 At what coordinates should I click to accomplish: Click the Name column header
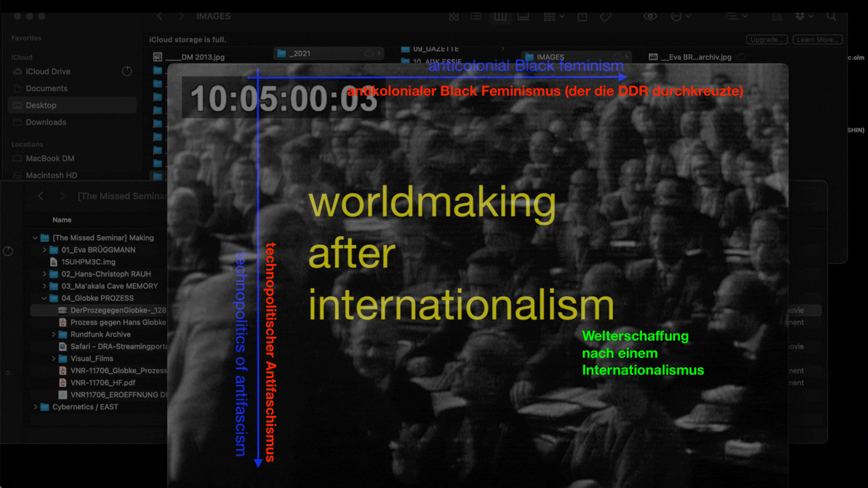click(x=62, y=220)
